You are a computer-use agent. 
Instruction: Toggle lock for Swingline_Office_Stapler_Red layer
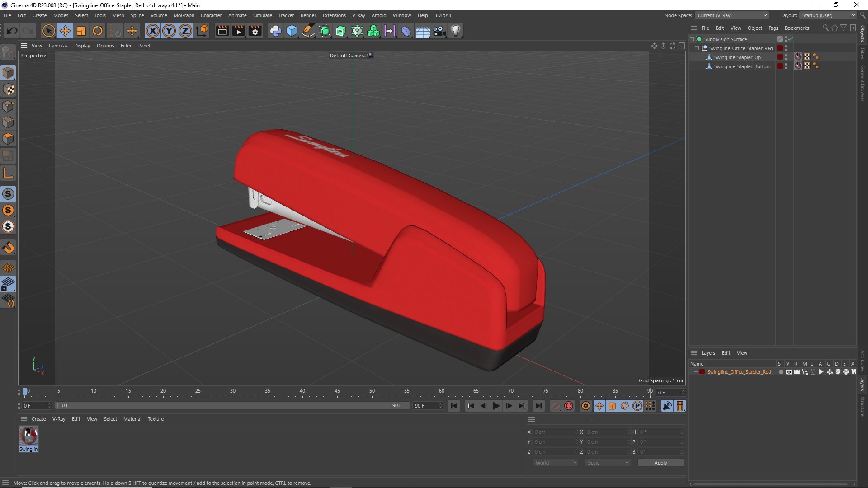813,372
